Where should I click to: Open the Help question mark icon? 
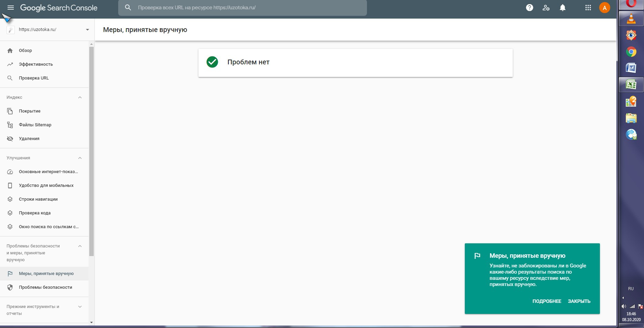530,8
